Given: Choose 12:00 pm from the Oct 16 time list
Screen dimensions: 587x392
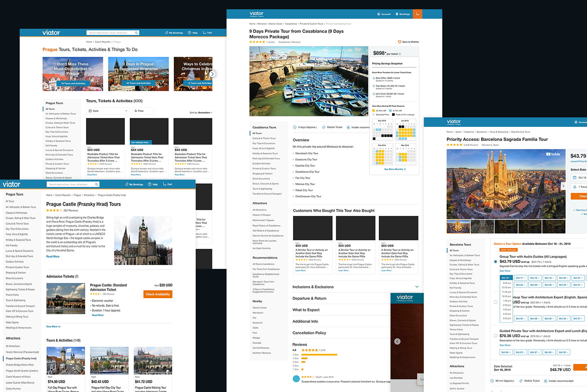Looking at the screenshot, I should tap(506, 296).
